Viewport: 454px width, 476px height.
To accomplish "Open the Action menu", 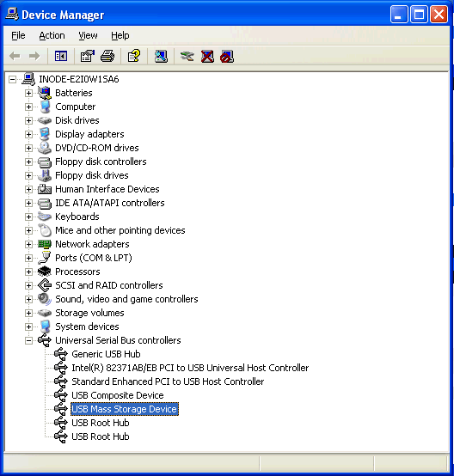I will pyautogui.click(x=52, y=35).
